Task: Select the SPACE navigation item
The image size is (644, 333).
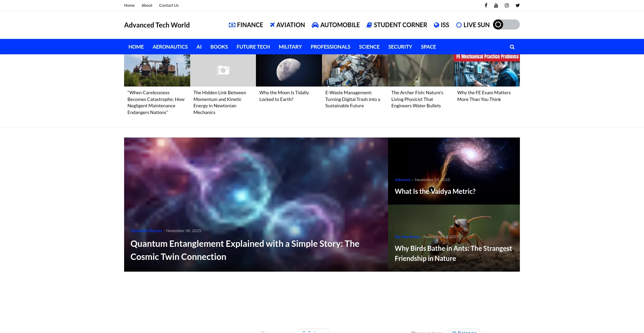Action: (x=428, y=47)
